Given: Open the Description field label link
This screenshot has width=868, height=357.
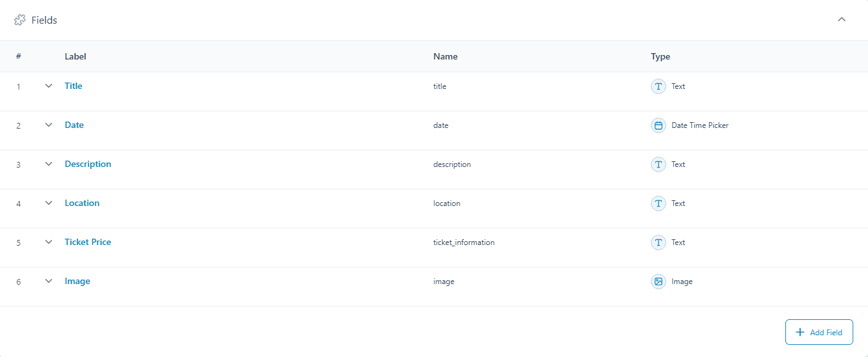Looking at the screenshot, I should tap(88, 164).
